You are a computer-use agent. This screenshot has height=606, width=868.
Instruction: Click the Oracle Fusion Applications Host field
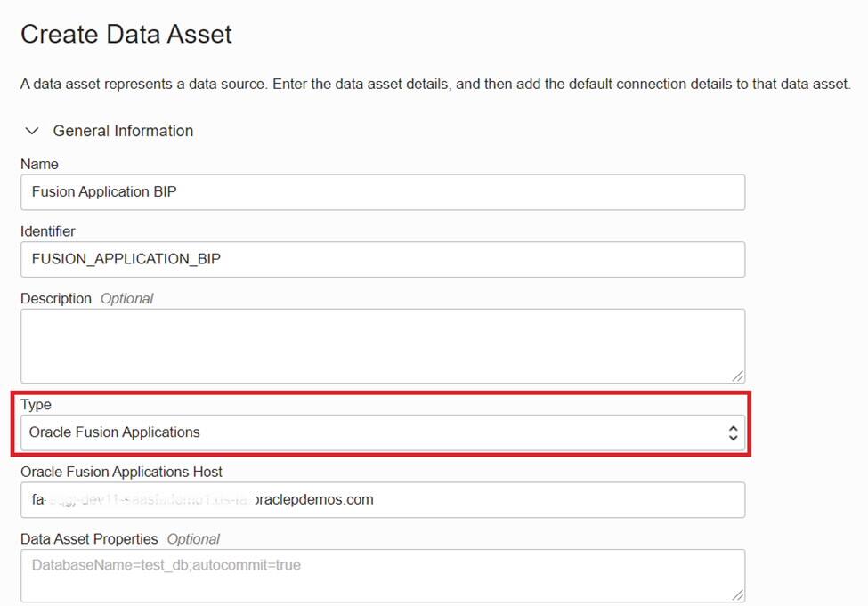click(383, 499)
